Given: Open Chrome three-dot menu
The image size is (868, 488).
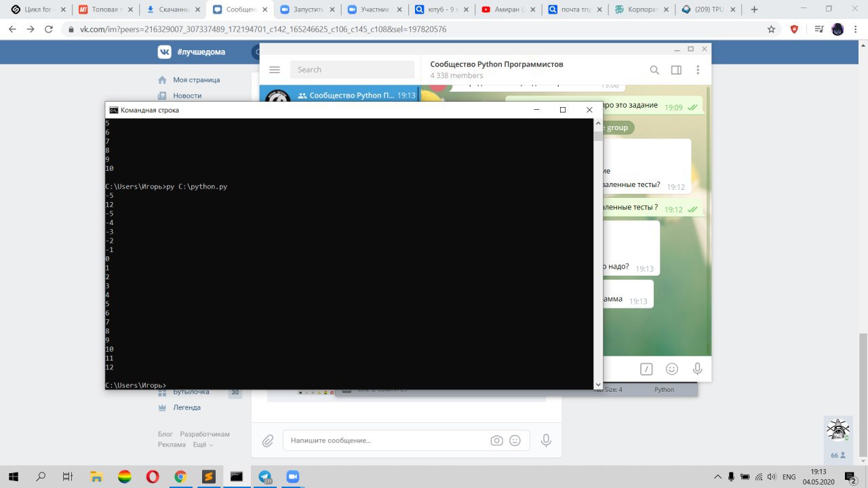Looking at the screenshot, I should pos(856,30).
